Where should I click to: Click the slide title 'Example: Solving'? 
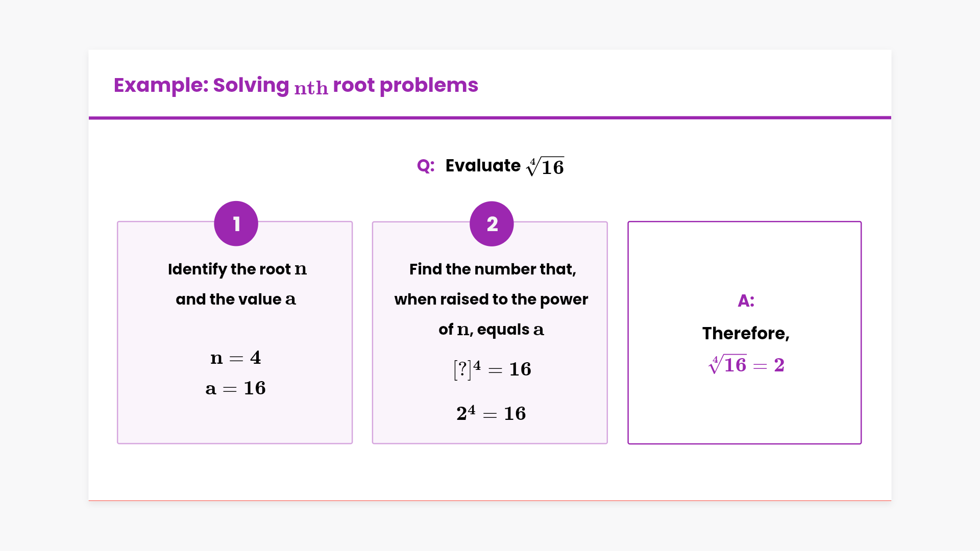point(201,85)
